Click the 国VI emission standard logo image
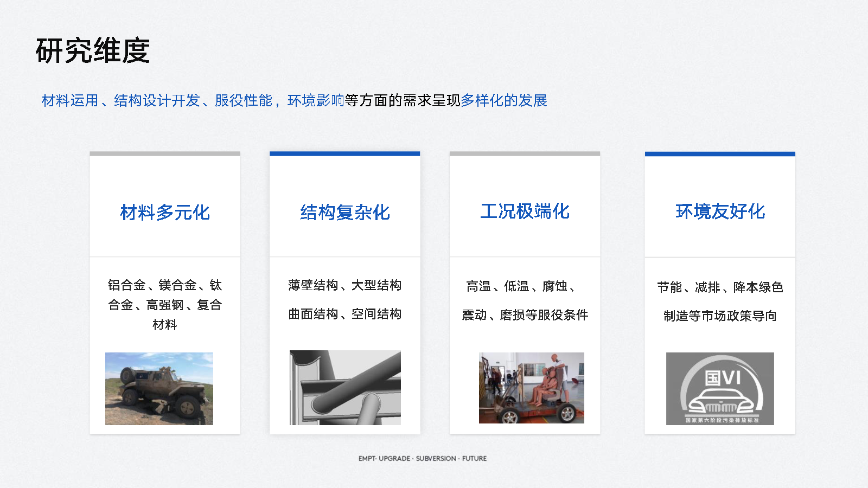 coord(720,389)
